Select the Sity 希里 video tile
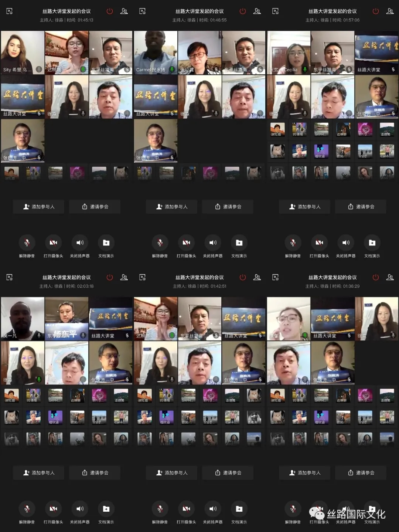 pyautogui.click(x=23, y=52)
